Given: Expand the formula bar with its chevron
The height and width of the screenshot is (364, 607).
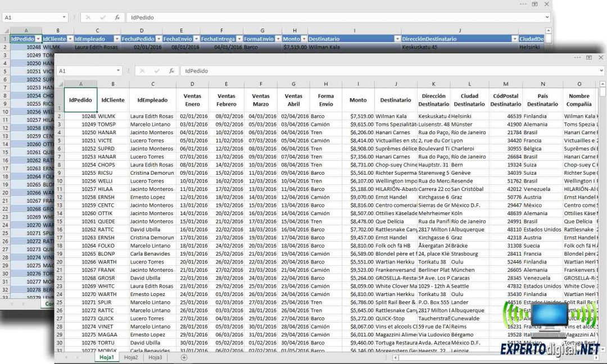Looking at the screenshot, I should 601,70.
